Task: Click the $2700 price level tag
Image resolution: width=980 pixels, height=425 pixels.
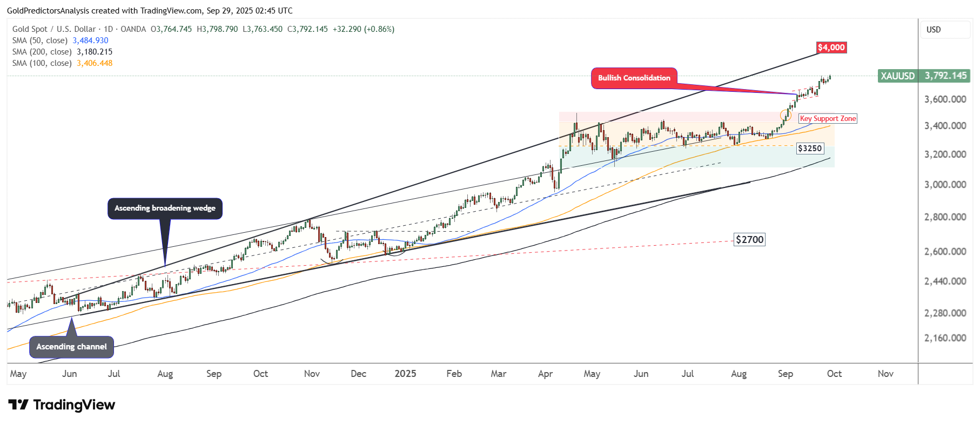Action: pos(749,240)
